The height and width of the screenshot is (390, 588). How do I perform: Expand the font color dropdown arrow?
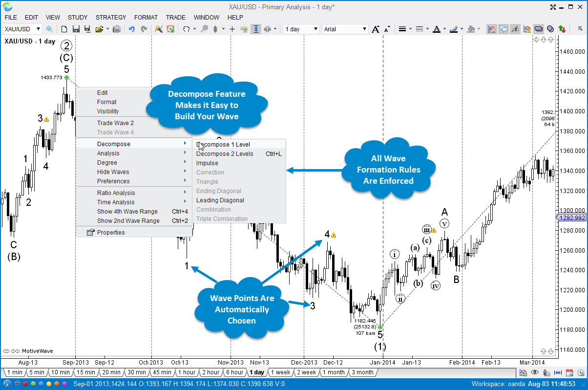(444, 29)
